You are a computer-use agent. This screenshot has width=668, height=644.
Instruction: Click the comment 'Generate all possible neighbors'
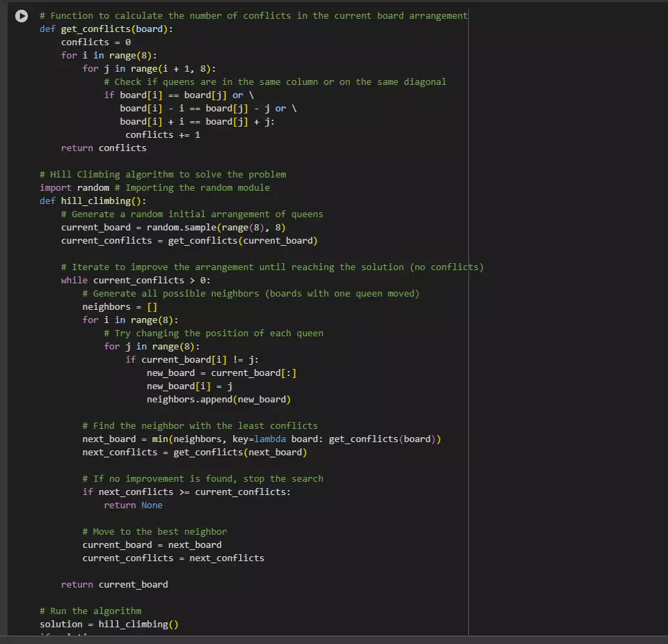tap(251, 293)
